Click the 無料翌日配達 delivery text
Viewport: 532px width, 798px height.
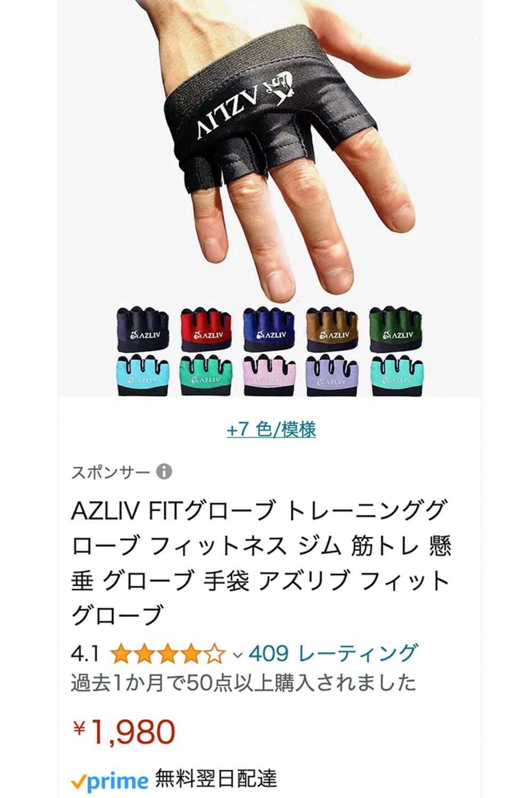216,779
